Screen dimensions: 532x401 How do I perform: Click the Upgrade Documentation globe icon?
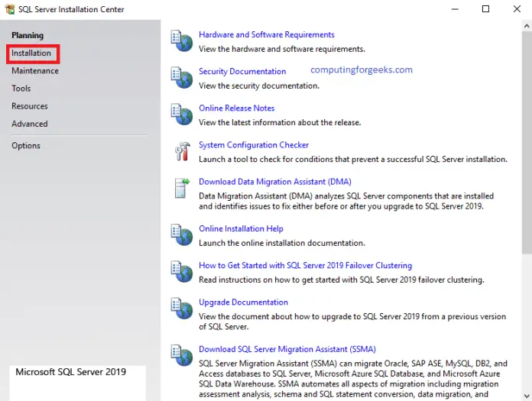(182, 308)
